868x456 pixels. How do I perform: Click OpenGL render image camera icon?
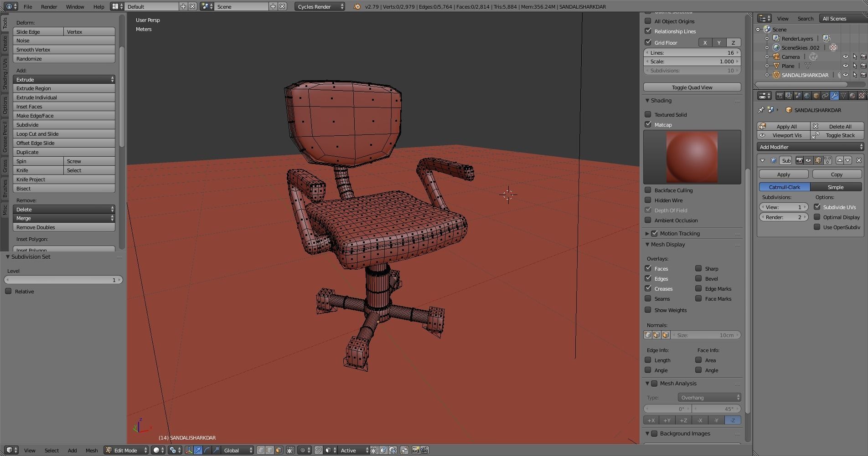pyautogui.click(x=415, y=450)
